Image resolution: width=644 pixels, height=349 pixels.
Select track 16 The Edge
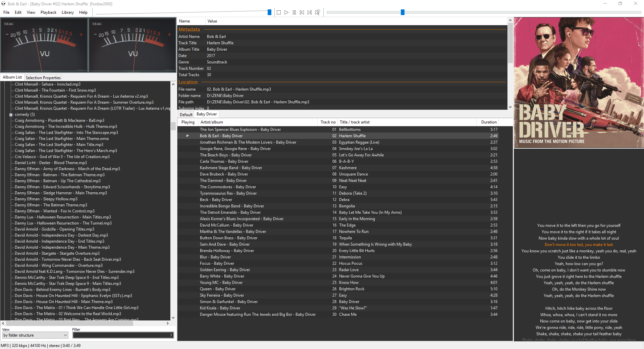(x=338, y=225)
